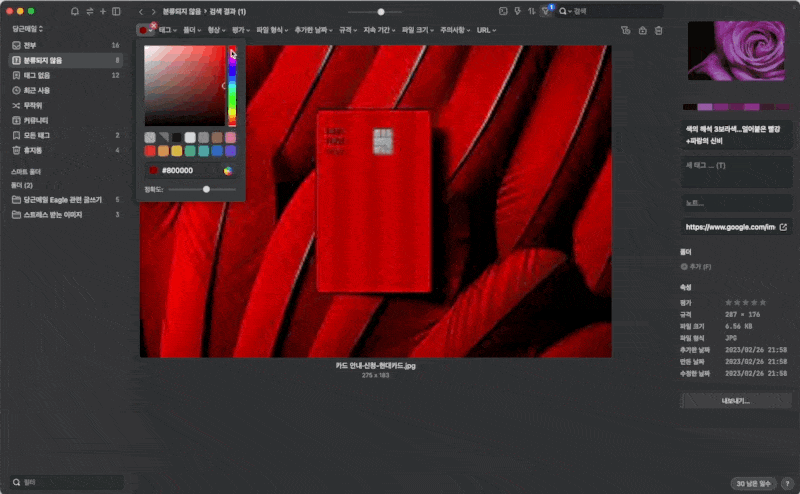This screenshot has height=494, width=800.
Task: Select the pink preset color swatch
Action: (x=231, y=137)
